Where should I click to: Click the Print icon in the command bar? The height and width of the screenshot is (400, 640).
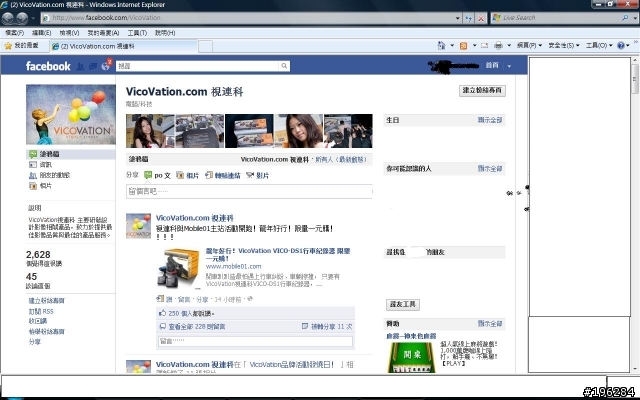[x=498, y=46]
